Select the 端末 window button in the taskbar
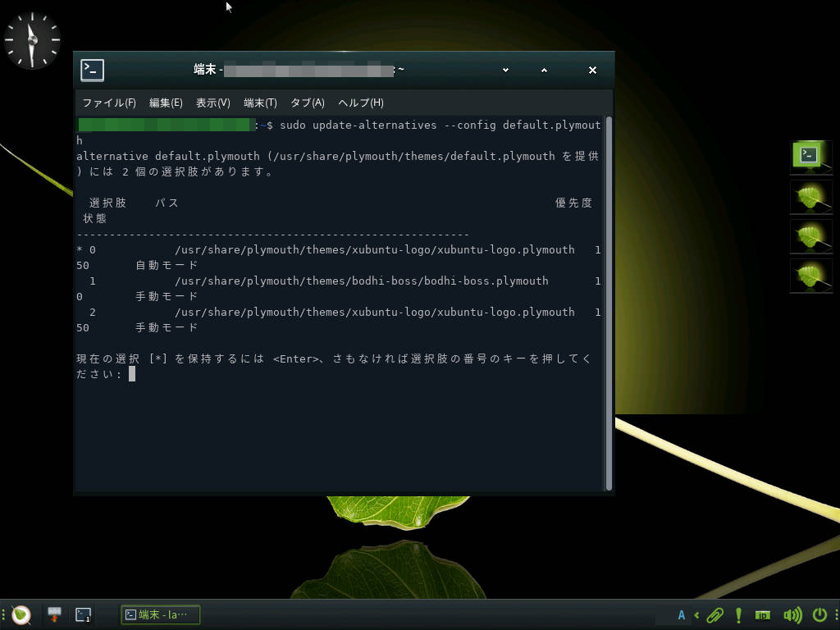This screenshot has width=840, height=630. tap(161, 614)
